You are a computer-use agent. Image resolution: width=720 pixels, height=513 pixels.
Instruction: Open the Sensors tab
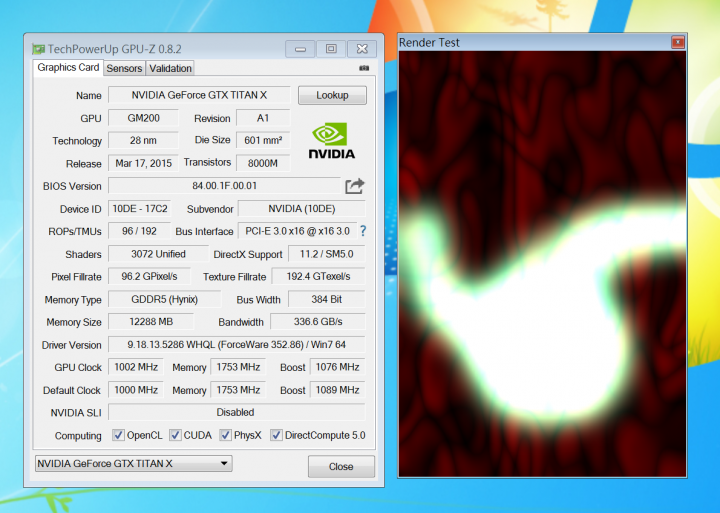point(124,68)
